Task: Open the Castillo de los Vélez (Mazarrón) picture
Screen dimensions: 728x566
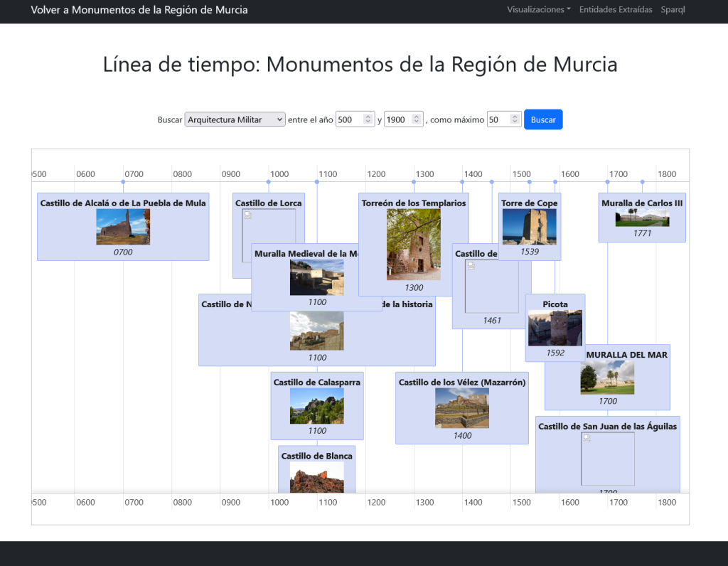Action: pyautogui.click(x=461, y=407)
